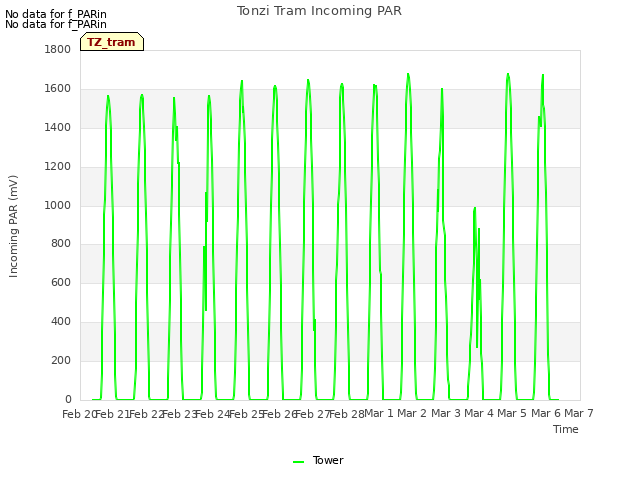Click the lowest PAR peak on Mar 4
640x480 pixels.
tap(475, 208)
